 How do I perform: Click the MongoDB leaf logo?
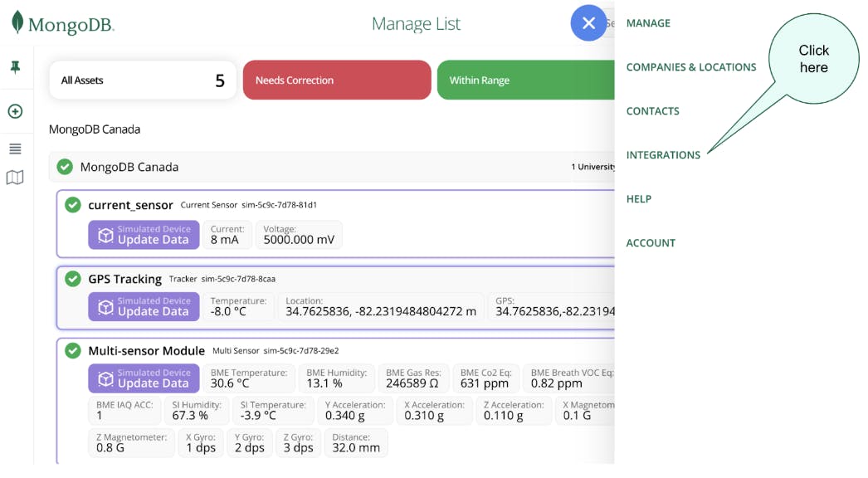coord(17,22)
